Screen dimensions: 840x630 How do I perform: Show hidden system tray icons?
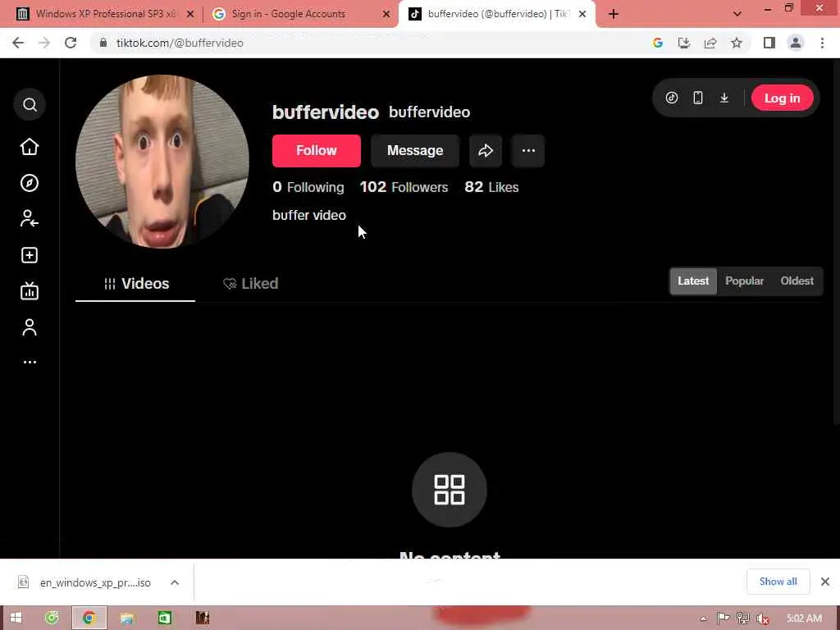point(703,619)
